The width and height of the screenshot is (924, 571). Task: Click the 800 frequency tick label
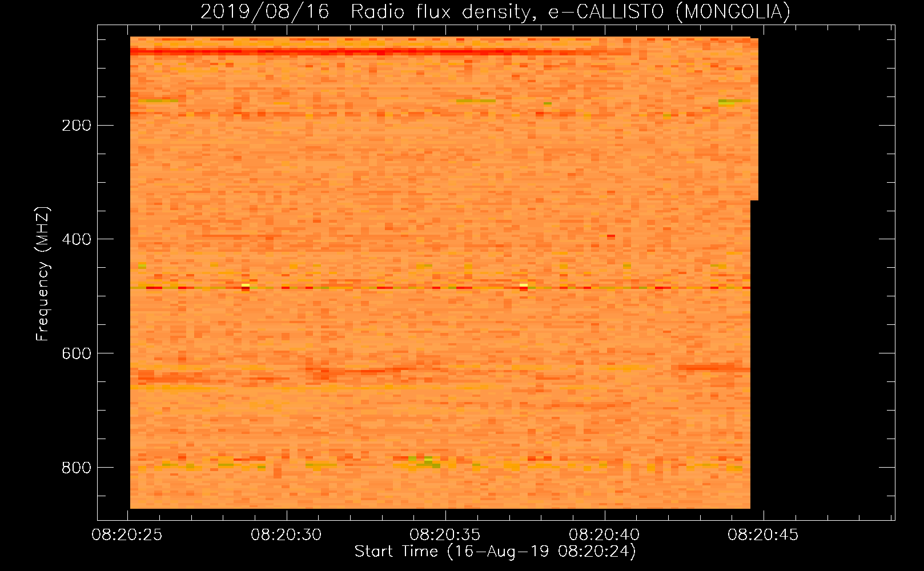tap(77, 468)
